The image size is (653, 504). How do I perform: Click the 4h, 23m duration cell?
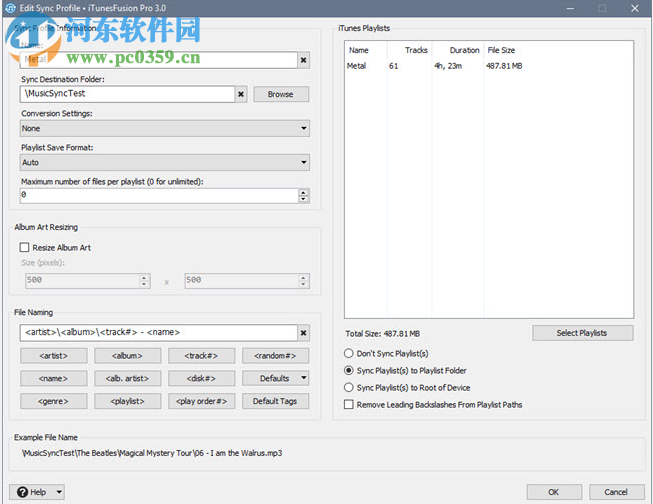tap(448, 66)
